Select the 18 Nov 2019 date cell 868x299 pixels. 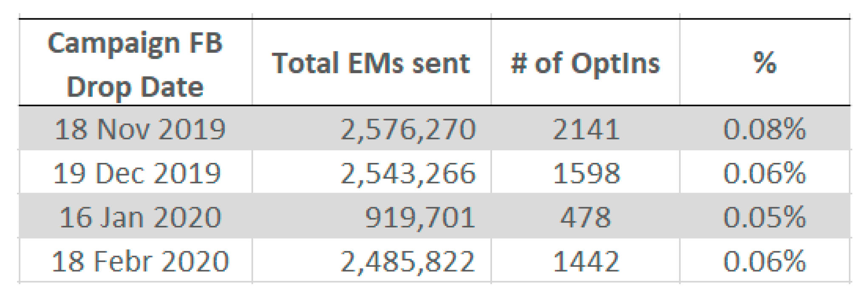coord(140,129)
